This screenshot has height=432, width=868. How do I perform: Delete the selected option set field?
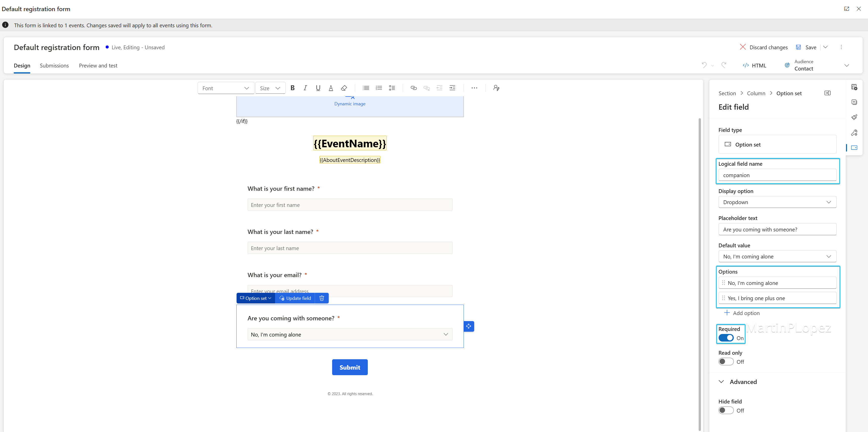[x=322, y=298]
